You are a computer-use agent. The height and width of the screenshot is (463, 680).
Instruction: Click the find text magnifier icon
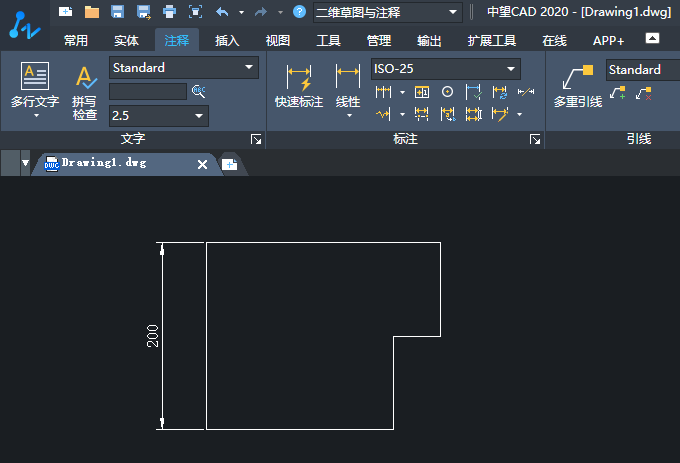(198, 91)
